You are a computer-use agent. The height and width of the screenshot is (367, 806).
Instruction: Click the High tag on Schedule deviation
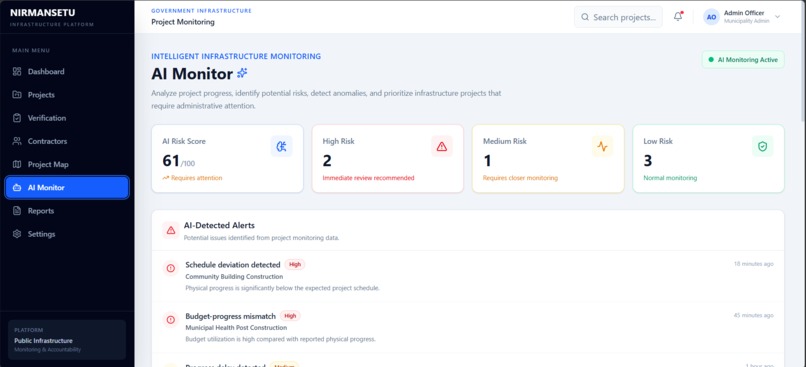(x=295, y=265)
